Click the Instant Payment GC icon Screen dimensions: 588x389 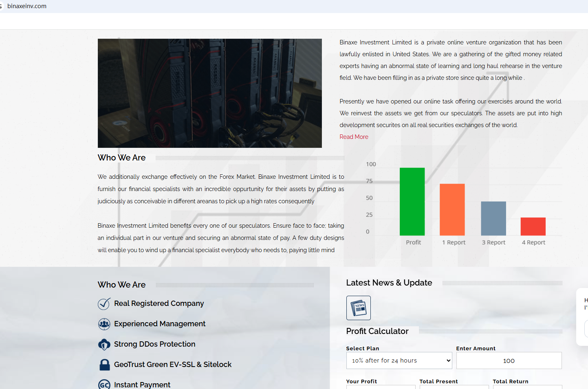pyautogui.click(x=104, y=385)
